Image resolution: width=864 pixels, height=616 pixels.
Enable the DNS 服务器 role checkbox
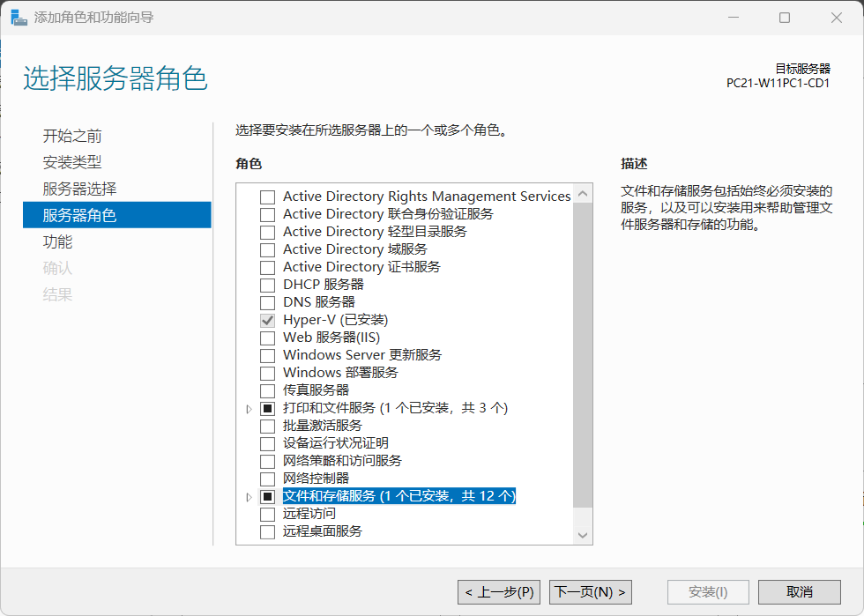pyautogui.click(x=267, y=302)
